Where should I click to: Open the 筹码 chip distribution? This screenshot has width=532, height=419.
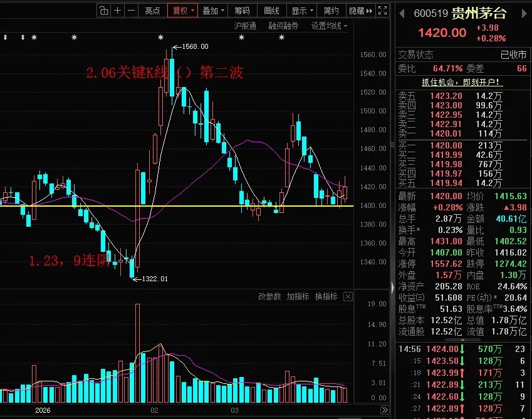(242, 11)
